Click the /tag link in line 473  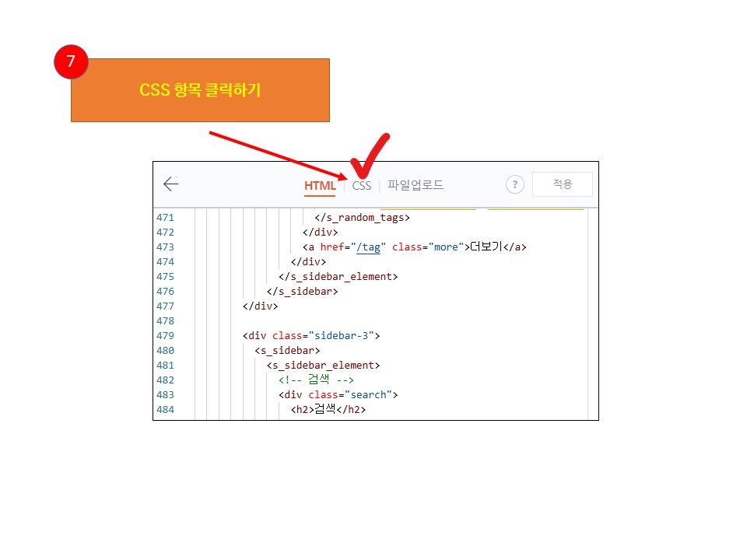point(368,247)
